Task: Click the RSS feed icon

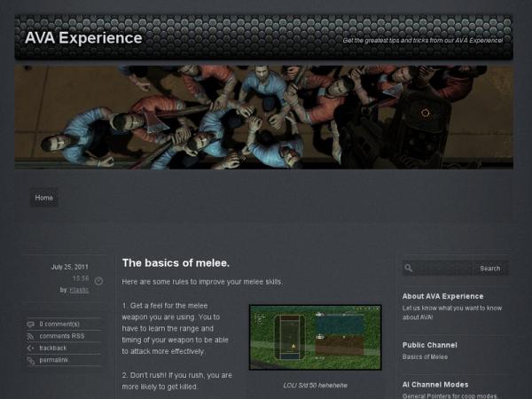Action: (30, 336)
